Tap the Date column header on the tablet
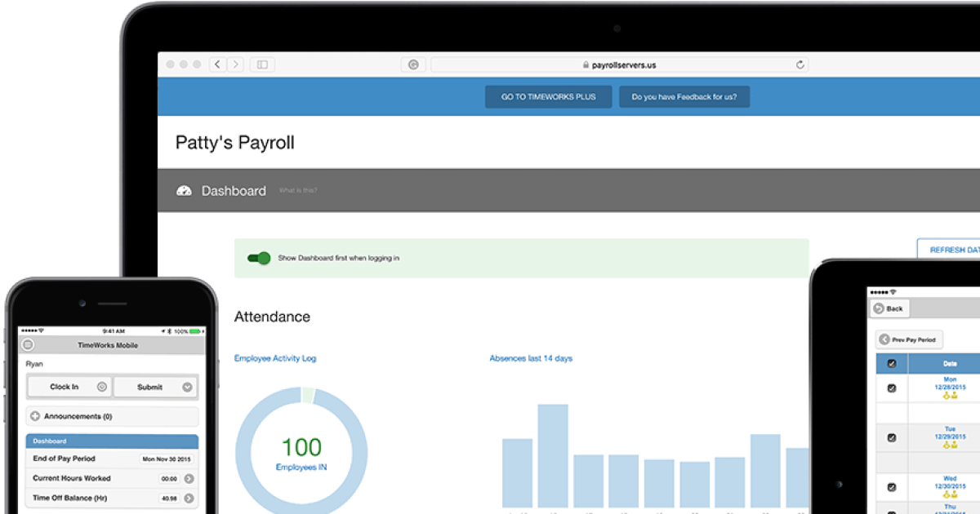980x514 pixels. 950,364
